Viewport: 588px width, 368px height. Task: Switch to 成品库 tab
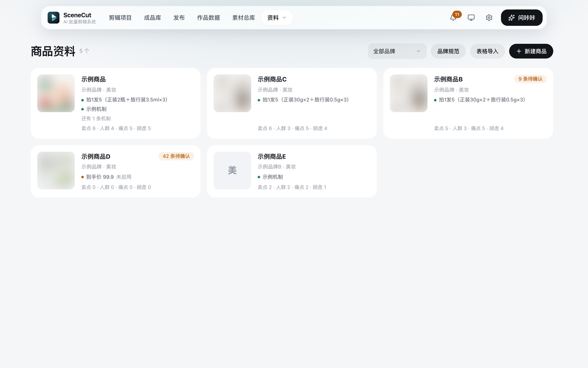click(x=153, y=18)
